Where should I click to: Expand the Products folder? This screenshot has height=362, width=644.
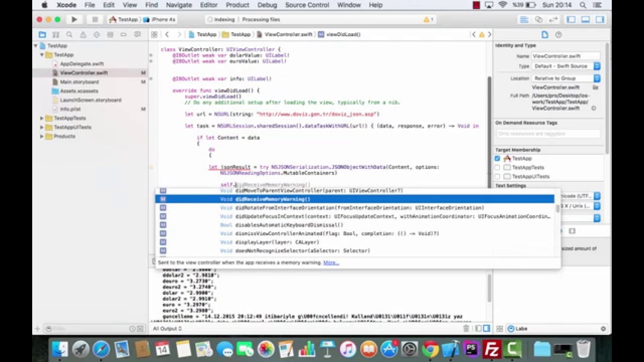click(x=42, y=136)
